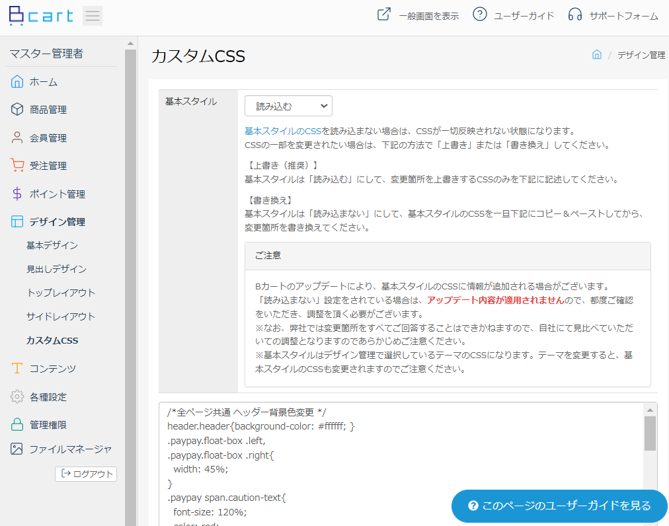The width and height of the screenshot is (669, 526).
Task: Click the ご注意 notice header
Action: (448, 256)
